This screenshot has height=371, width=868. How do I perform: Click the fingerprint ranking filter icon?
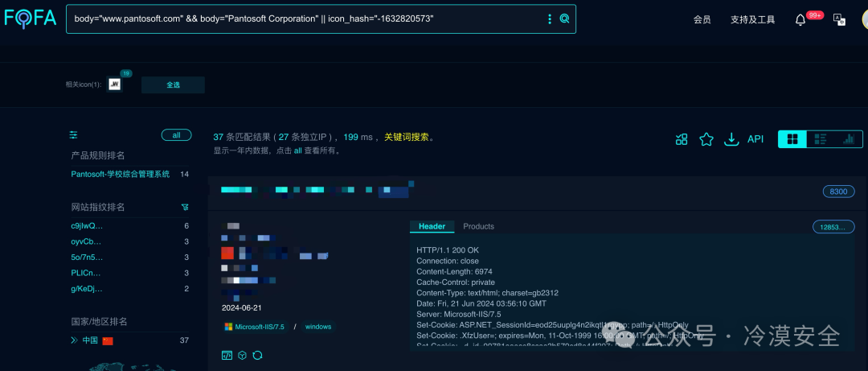coord(185,207)
